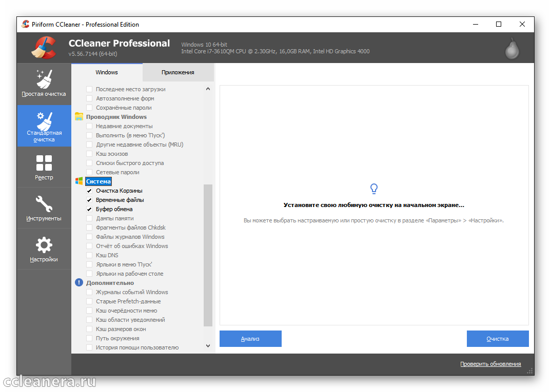
Task: Select the Система category header
Action: point(99,181)
